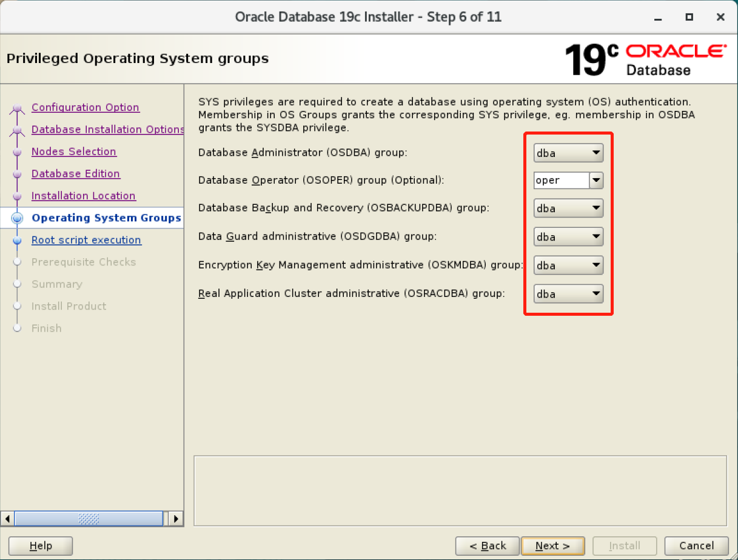Screen dimensions: 738x560
Task: Click the Cancel button
Action: [x=697, y=546]
